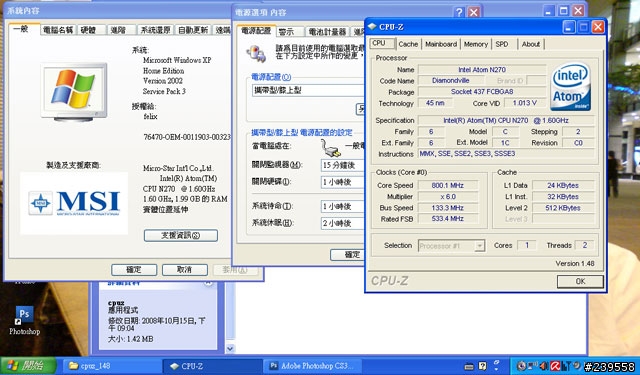Open 關閉監視器 dropdown showing 15 分鐘後
The width and height of the screenshot is (640, 375).
(x=343, y=165)
